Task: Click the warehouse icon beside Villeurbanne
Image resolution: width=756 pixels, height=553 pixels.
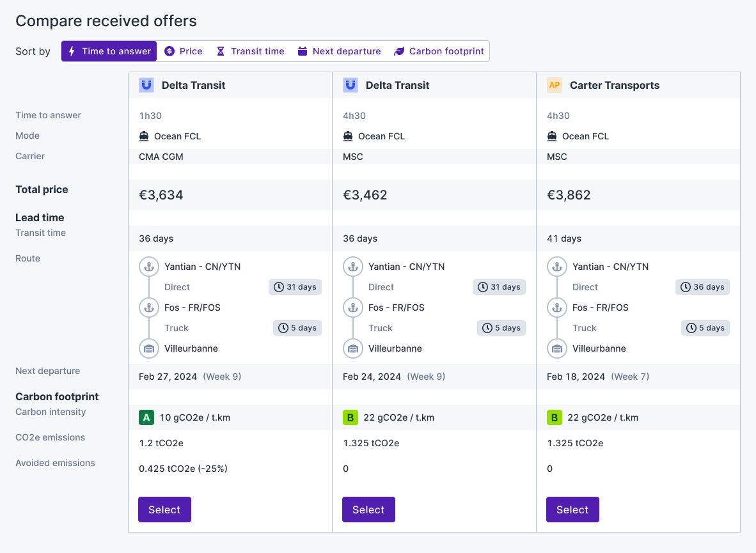Action: (149, 348)
